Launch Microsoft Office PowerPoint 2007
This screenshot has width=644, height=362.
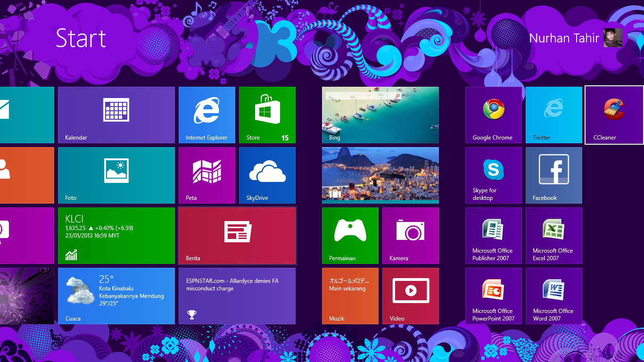click(x=494, y=296)
